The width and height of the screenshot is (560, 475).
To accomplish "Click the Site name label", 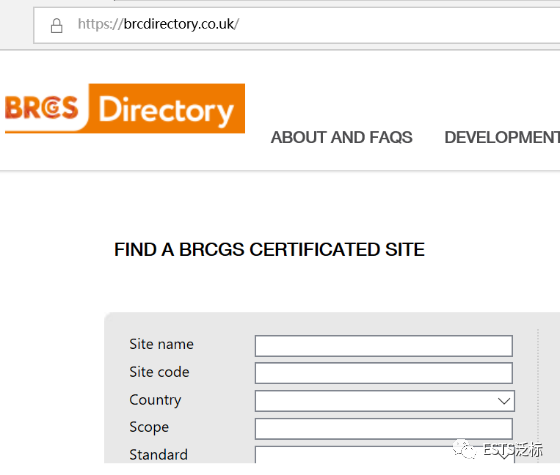I will click(161, 344).
